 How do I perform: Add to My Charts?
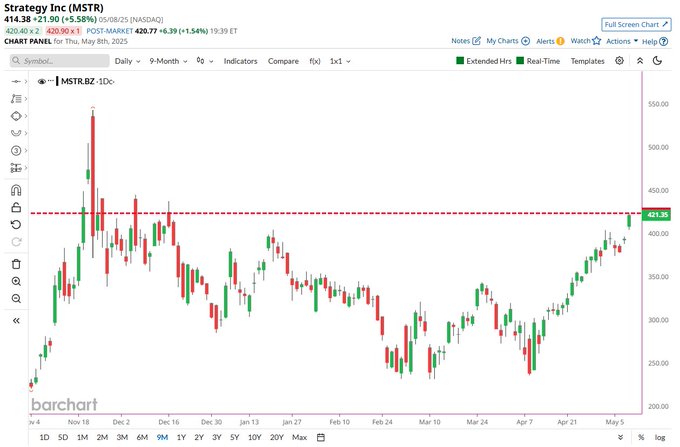pos(508,41)
